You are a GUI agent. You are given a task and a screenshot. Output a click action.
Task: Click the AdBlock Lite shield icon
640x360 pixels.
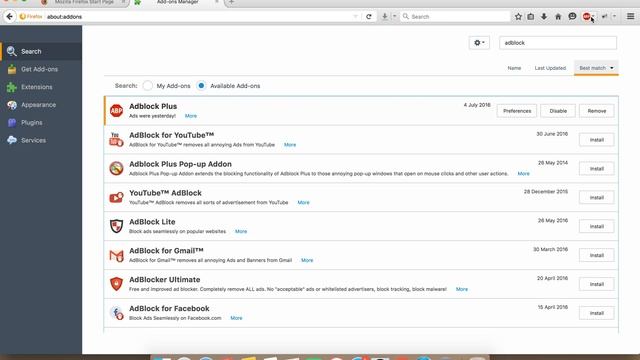(x=116, y=226)
